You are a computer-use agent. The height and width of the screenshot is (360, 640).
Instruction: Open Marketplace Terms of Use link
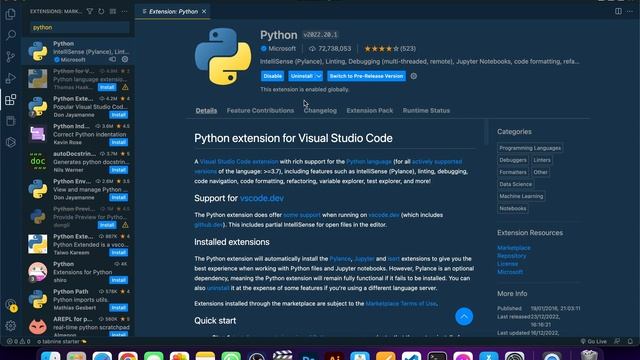point(401,304)
